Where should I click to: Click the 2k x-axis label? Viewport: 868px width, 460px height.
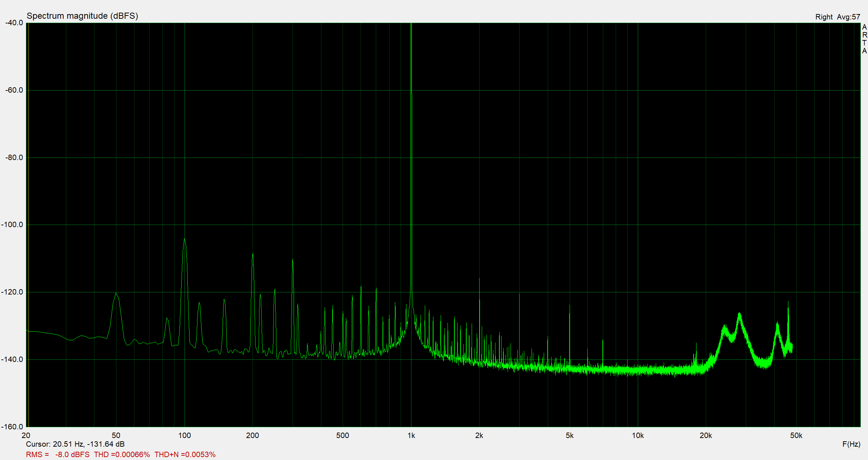point(479,435)
